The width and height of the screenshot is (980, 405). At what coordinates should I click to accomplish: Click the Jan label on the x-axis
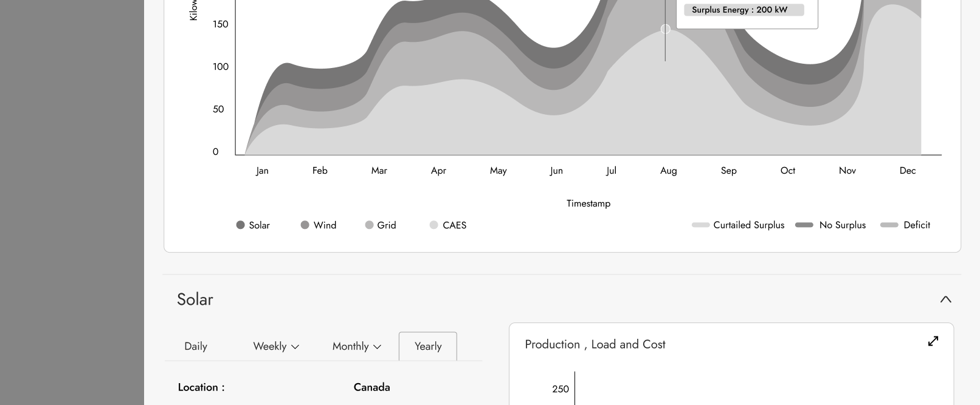coord(262,171)
